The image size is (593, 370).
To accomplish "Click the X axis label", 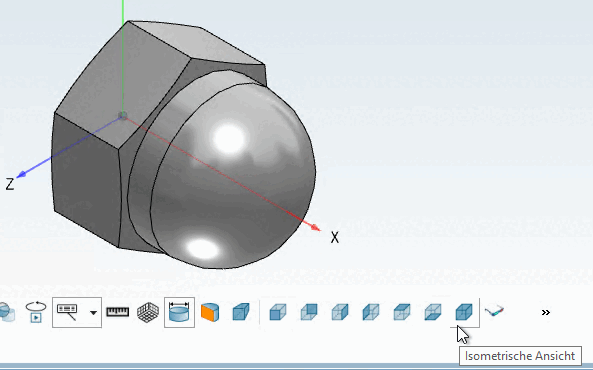I will point(335,238).
